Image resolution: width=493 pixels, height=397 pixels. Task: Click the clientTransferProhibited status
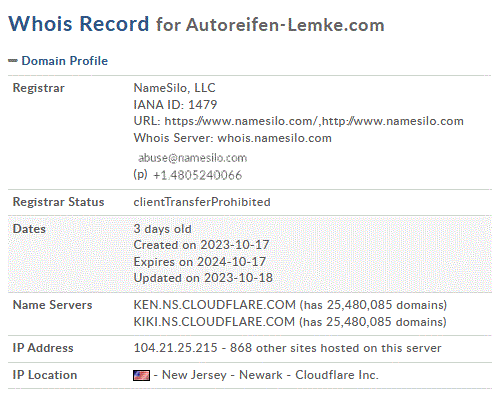(x=202, y=202)
